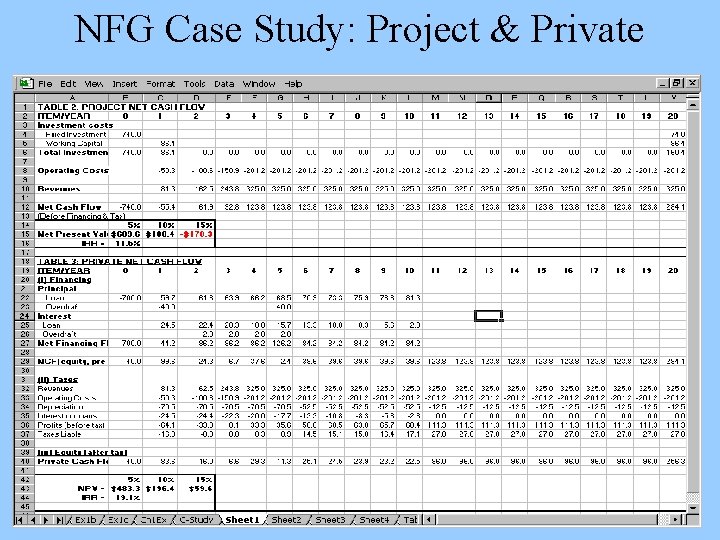Open the Edit menu
Viewport: 720px width, 540px height.
[x=68, y=84]
